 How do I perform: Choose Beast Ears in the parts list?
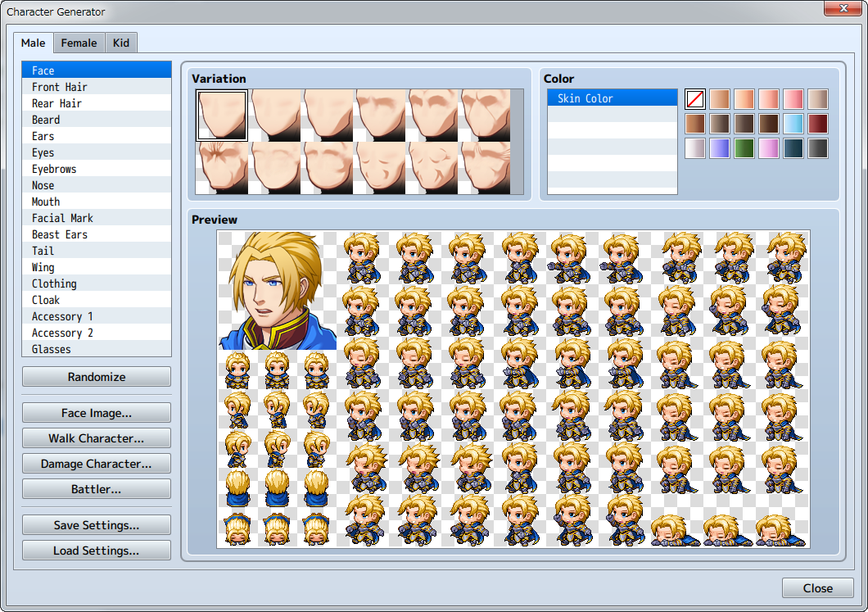click(97, 234)
